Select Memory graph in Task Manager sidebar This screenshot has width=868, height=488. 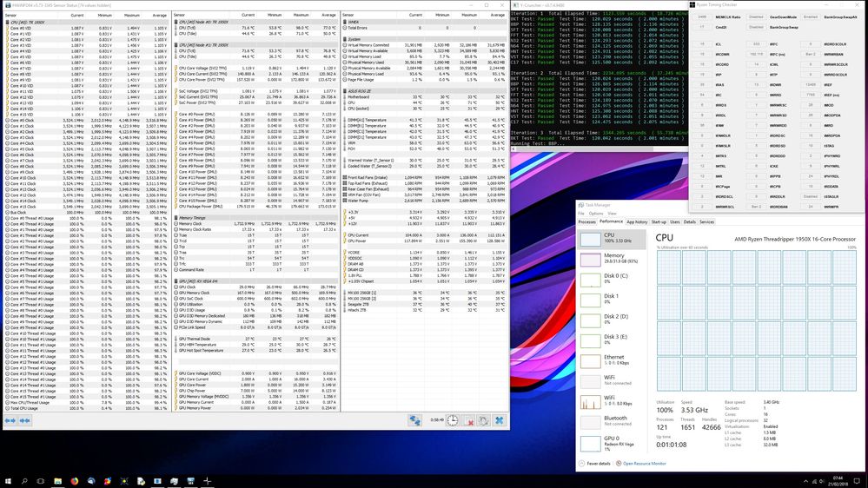pos(612,259)
